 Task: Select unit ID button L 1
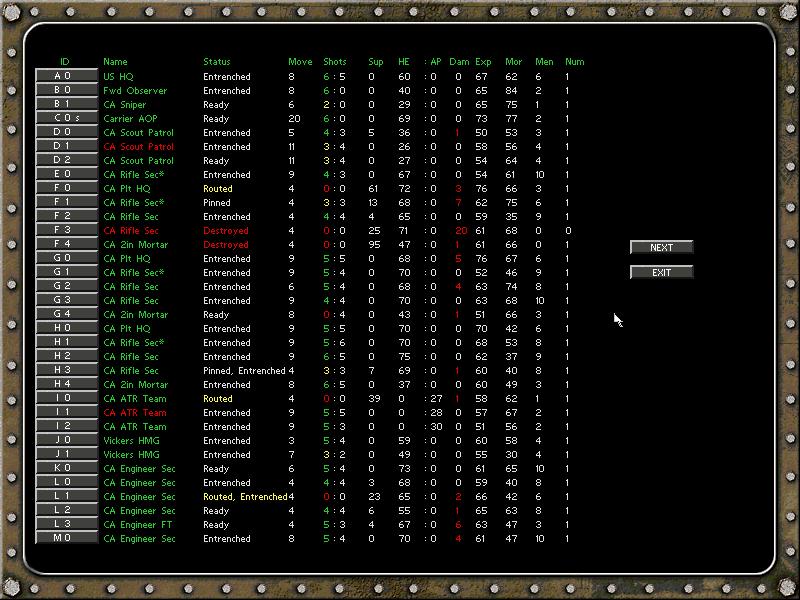pos(66,496)
